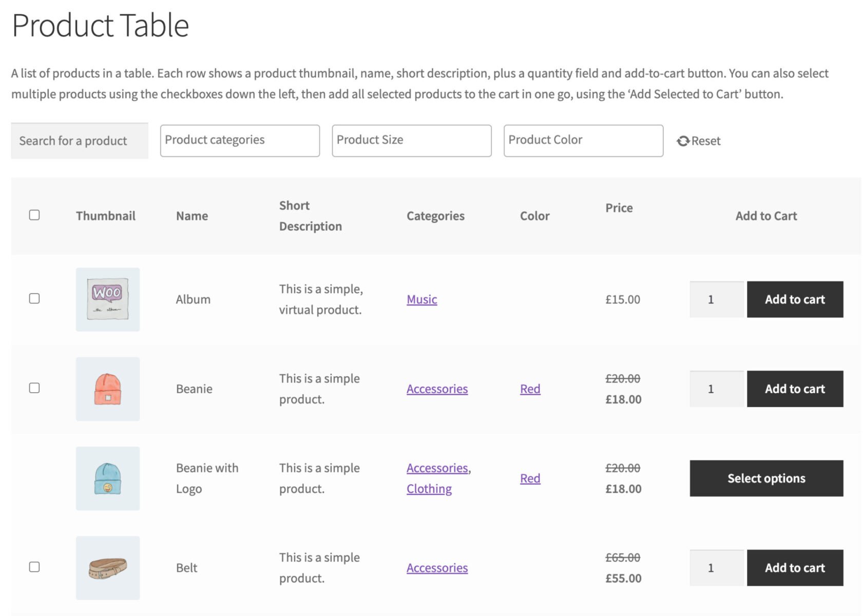Open the Clothing category link
The height and width of the screenshot is (616, 863).
click(x=429, y=488)
